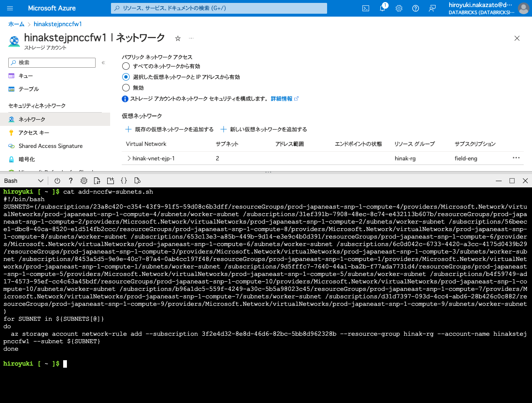Sort by Virtual Network column header
This screenshot has width=532, height=403.
(x=146, y=144)
